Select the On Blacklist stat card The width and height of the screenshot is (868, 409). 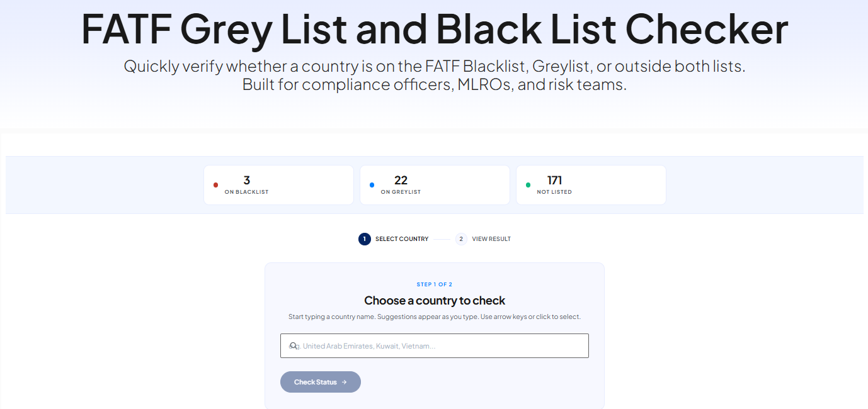point(278,185)
